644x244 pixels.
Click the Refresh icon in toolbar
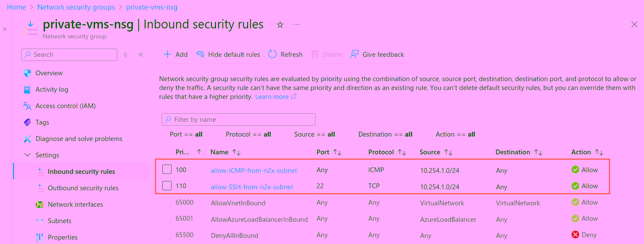[272, 54]
